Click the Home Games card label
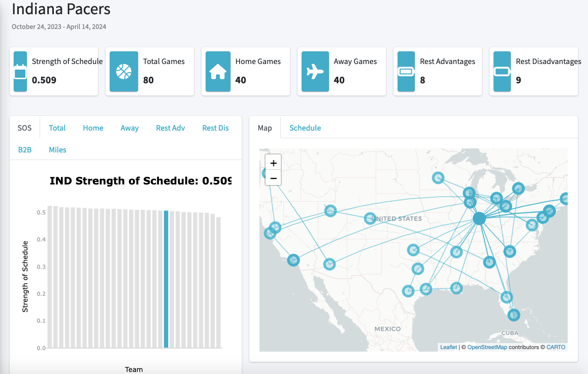The image size is (588, 374). pos(258,61)
